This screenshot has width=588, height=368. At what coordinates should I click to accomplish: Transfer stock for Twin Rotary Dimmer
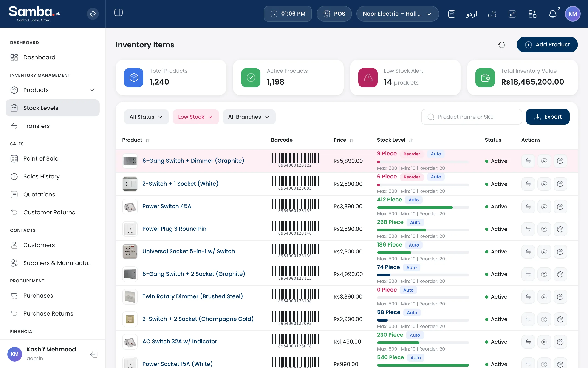click(528, 297)
